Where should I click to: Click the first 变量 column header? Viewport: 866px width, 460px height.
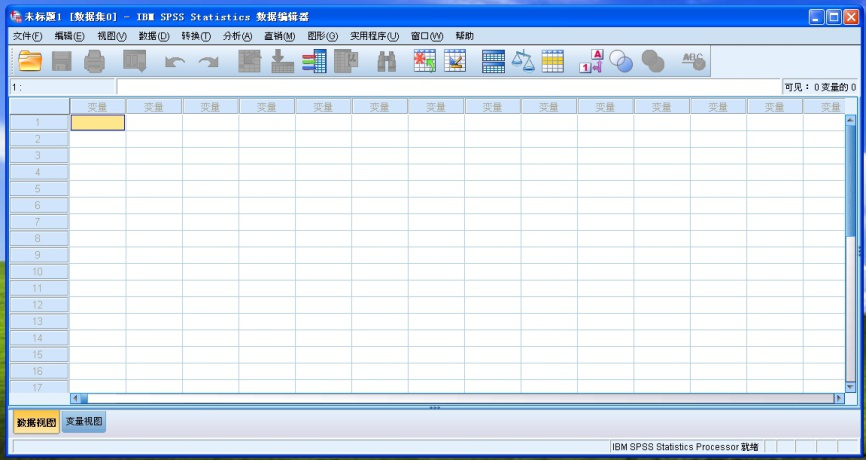click(97, 107)
